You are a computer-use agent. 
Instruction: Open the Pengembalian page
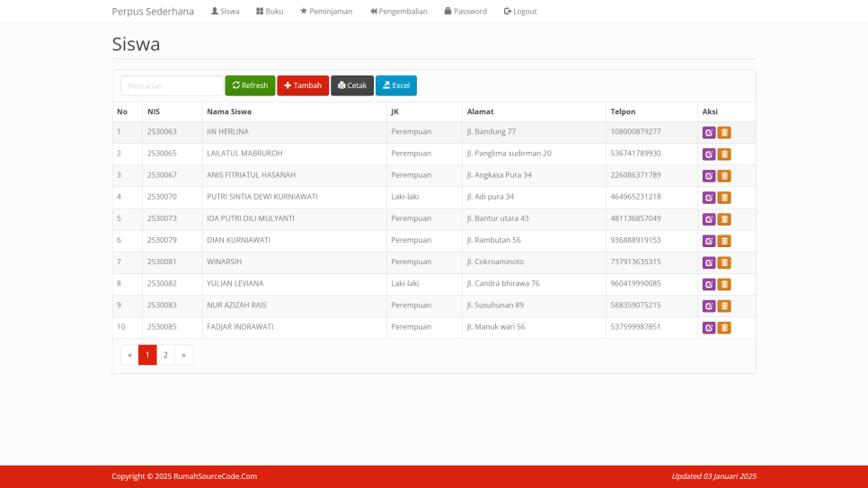coord(399,12)
